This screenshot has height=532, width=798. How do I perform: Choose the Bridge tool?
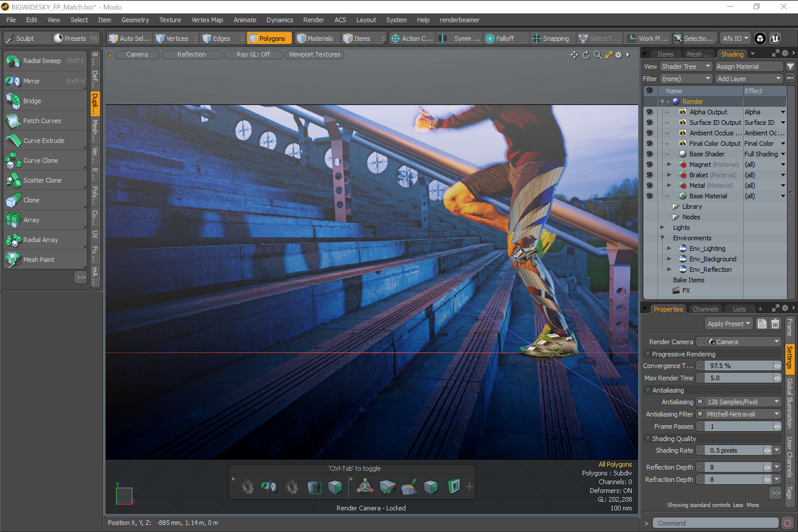[x=32, y=101]
